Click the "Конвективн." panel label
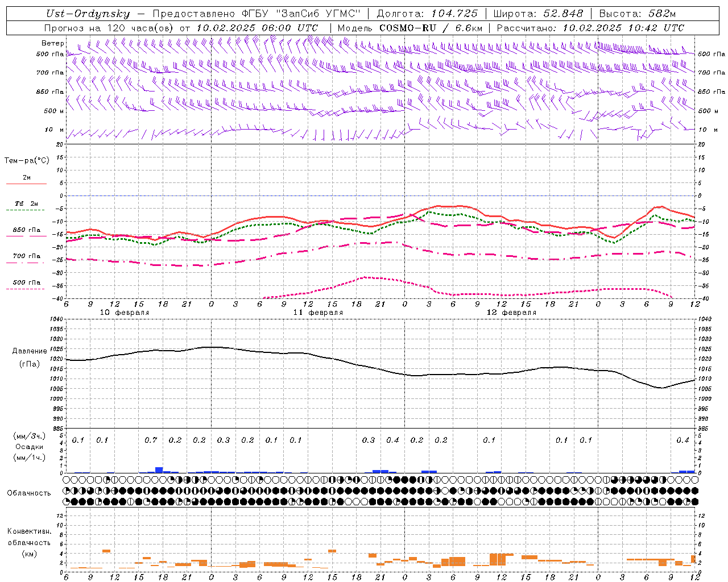The width and height of the screenshot is (728, 582). point(29,531)
